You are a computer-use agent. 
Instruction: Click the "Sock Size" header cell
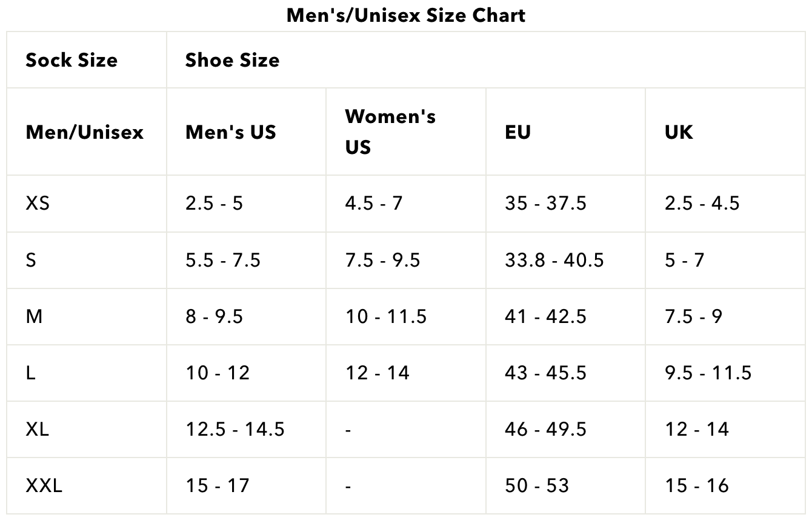click(72, 60)
